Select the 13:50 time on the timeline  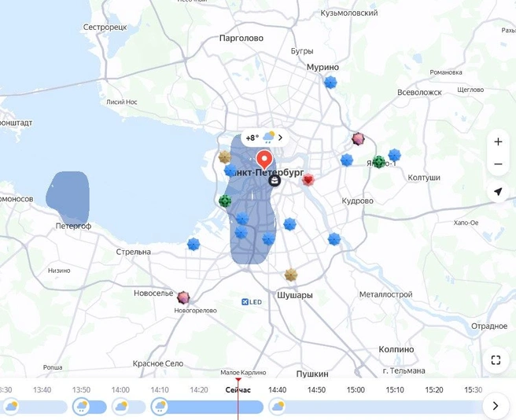click(81, 390)
